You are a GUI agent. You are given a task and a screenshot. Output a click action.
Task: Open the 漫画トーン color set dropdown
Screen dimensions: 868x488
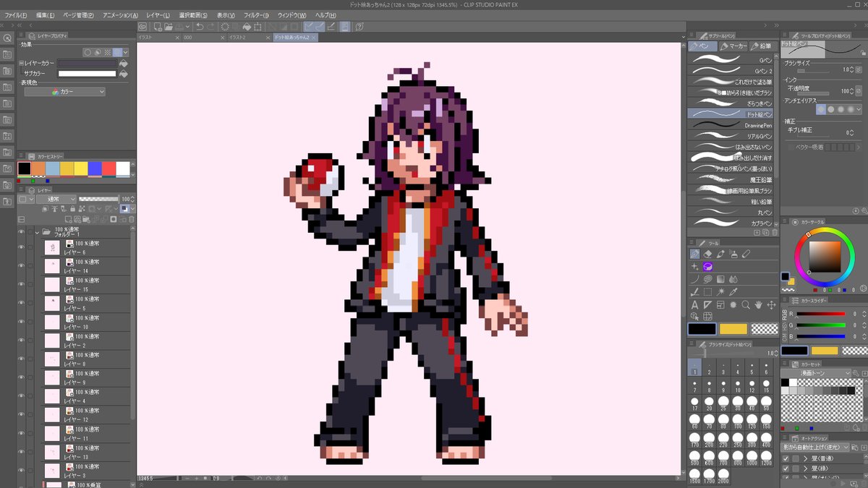pyautogui.click(x=816, y=373)
